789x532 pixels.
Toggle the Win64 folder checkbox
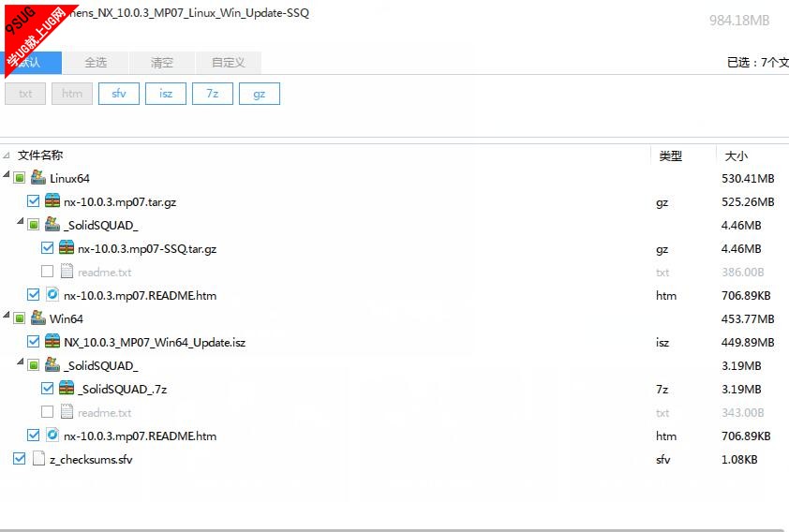coord(19,318)
